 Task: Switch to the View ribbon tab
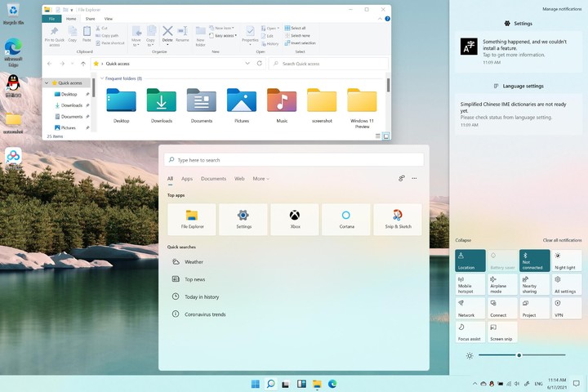pyautogui.click(x=109, y=18)
